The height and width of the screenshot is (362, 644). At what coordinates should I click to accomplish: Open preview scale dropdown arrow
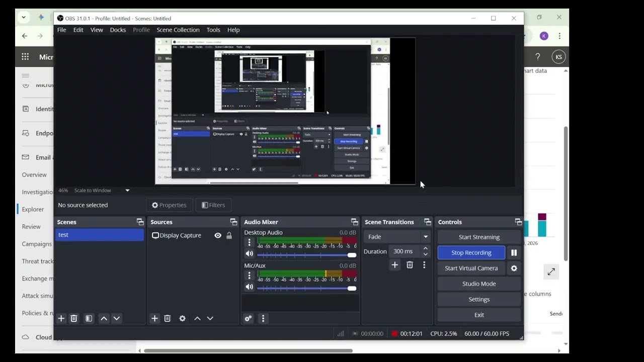127,191
